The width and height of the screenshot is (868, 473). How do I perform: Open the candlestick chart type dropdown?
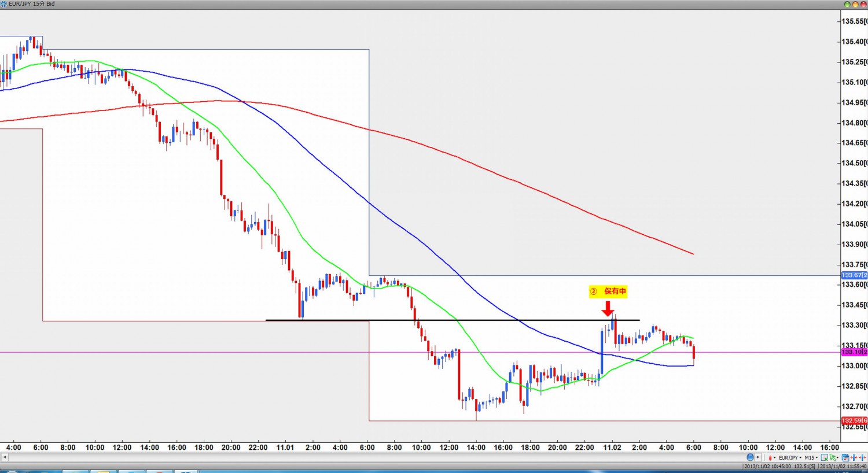(771, 457)
